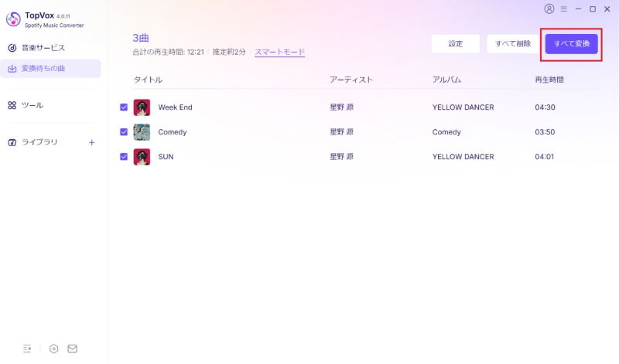Click 星野 源 artist in Comedy row
Image resolution: width=619 pixels, height=364 pixels.
pos(342,132)
